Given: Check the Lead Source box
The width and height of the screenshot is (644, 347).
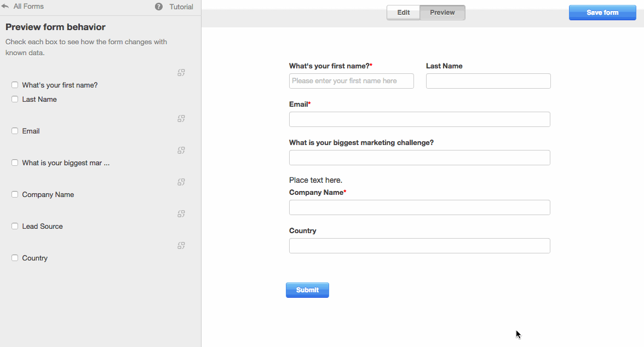Looking at the screenshot, I should click(x=15, y=226).
